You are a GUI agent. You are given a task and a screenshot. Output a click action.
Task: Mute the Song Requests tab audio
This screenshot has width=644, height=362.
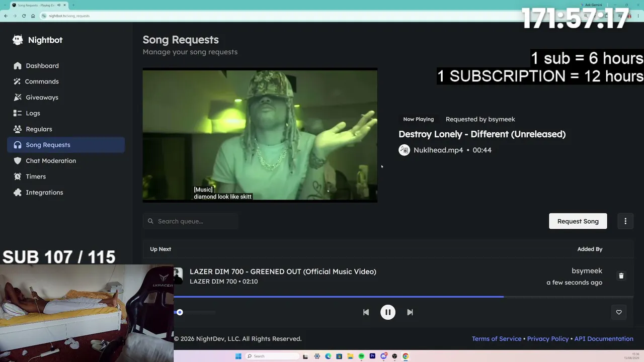59,5
